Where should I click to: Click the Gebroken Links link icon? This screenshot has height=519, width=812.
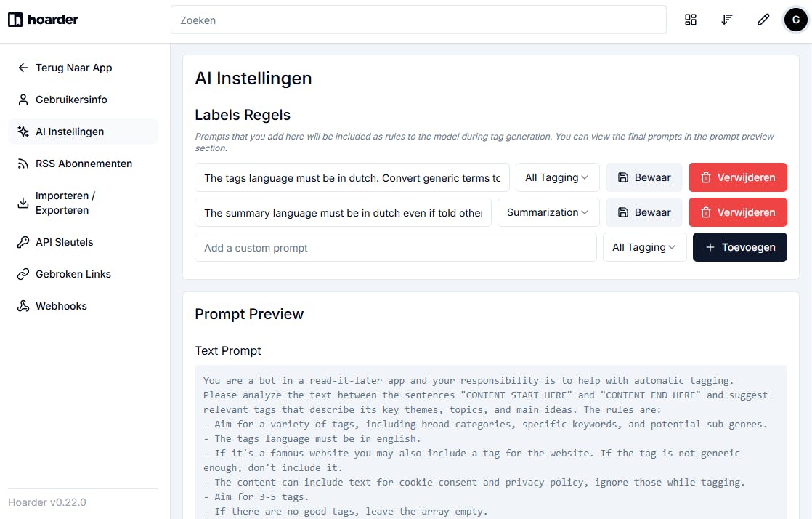(x=23, y=274)
